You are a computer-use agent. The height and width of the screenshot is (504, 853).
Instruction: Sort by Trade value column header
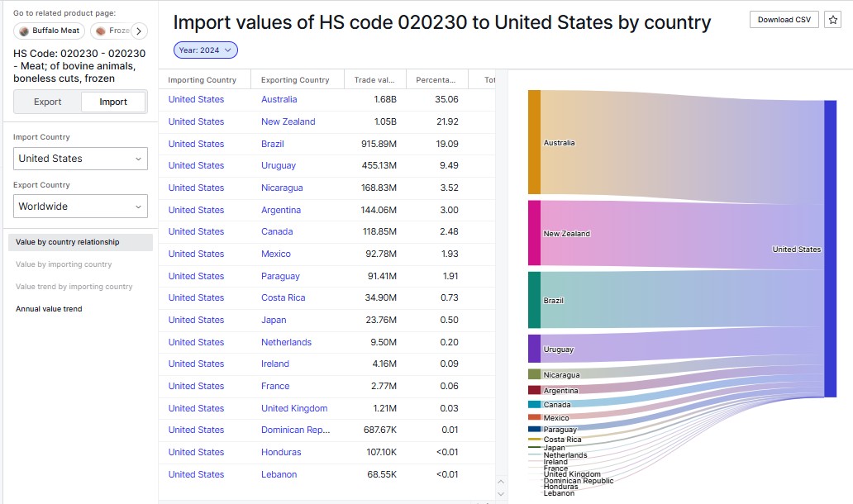tap(374, 80)
